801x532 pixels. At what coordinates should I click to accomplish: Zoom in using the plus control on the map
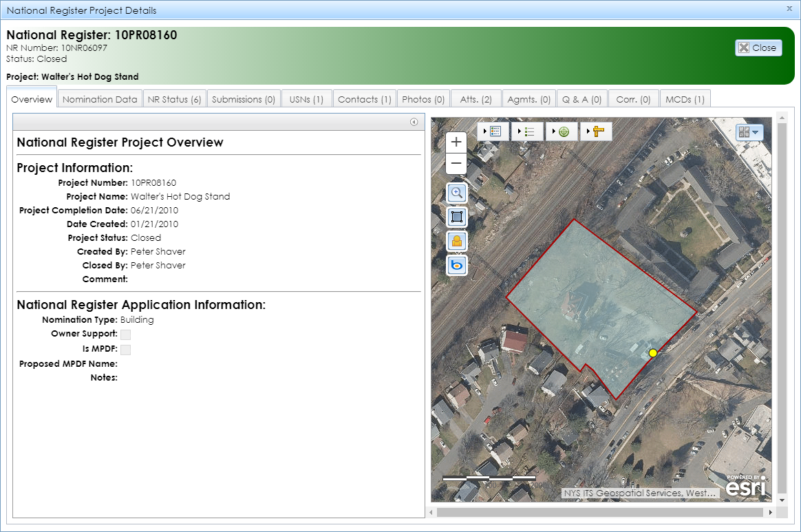click(456, 142)
